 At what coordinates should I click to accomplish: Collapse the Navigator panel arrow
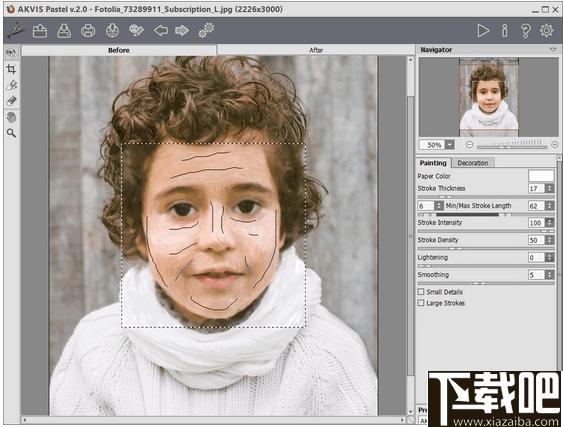[x=553, y=50]
